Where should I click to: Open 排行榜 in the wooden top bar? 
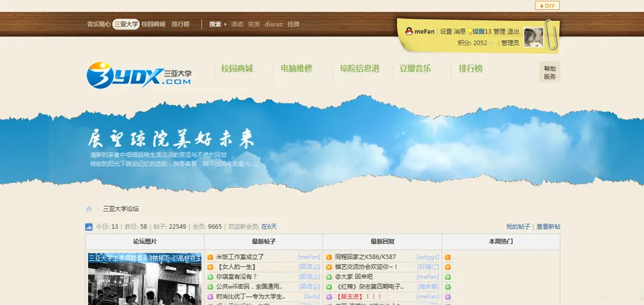pyautogui.click(x=181, y=24)
